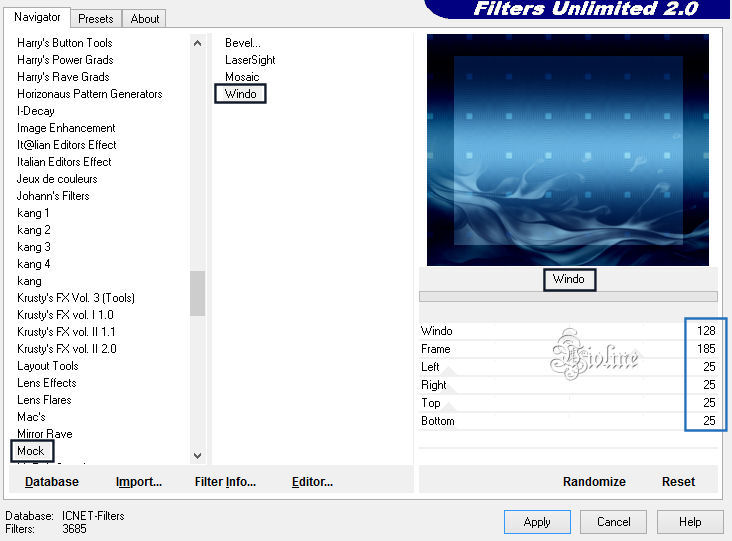Click the Import... button
Screen dimensions: 732x541
click(139, 482)
